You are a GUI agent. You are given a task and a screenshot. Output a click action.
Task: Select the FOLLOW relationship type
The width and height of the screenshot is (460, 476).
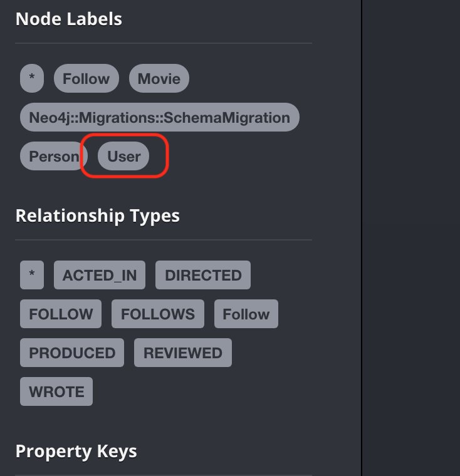pos(61,314)
